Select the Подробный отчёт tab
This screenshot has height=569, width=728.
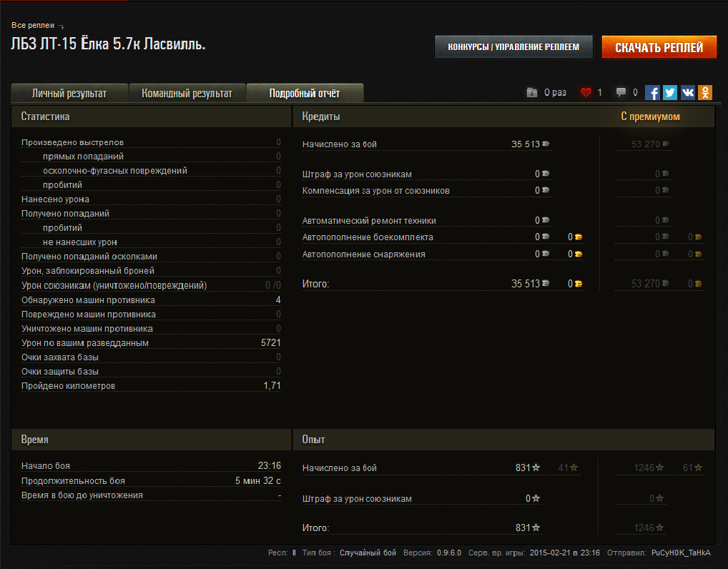305,93
